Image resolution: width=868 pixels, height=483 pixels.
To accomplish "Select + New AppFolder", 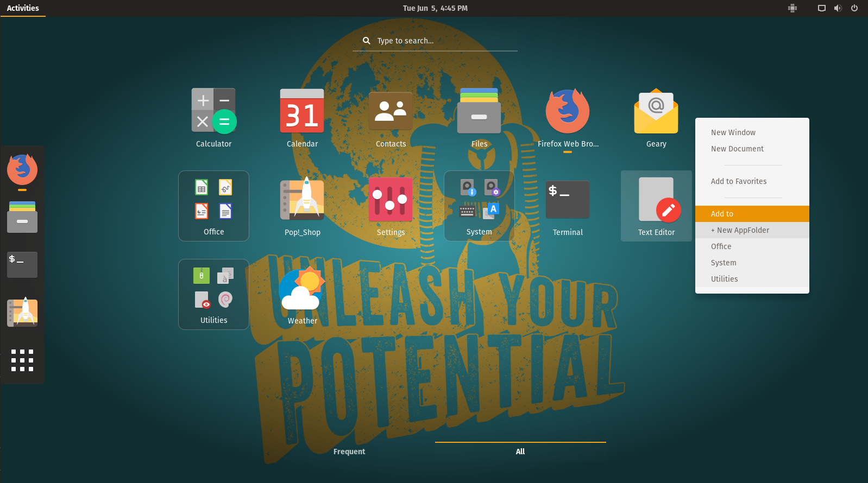I will click(x=752, y=230).
